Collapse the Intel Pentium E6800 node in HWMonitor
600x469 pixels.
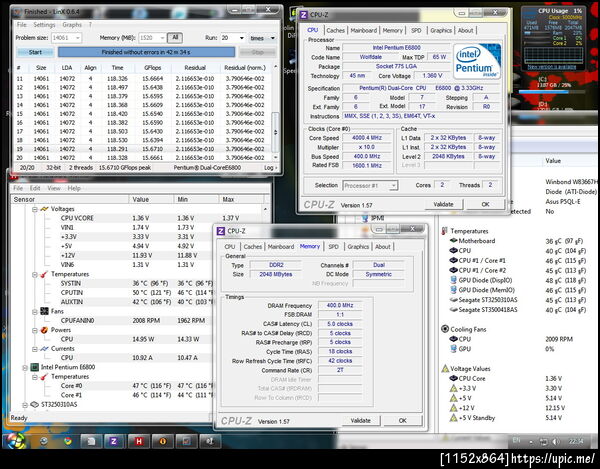25,368
